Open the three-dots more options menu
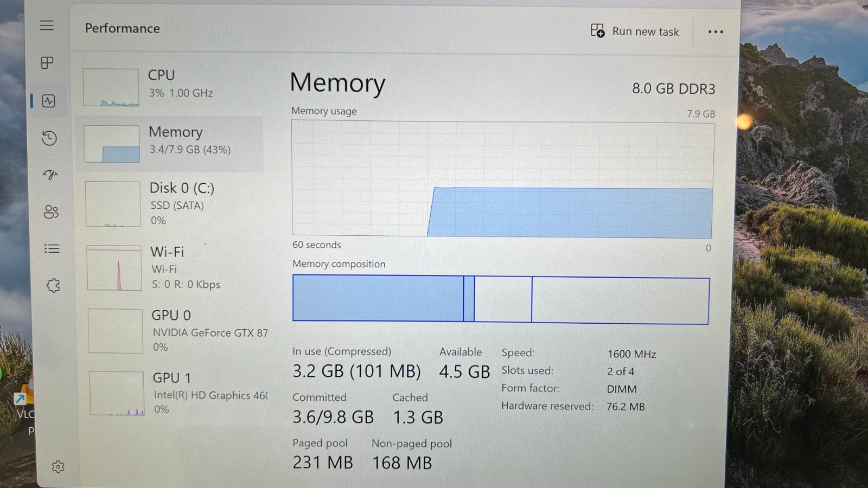This screenshot has width=868, height=488. pos(716,32)
